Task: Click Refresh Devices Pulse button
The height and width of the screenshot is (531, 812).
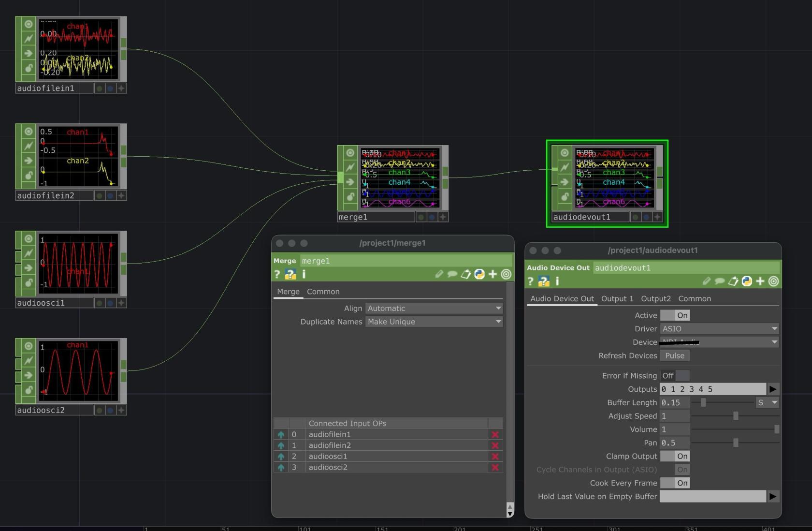Action: pos(675,355)
